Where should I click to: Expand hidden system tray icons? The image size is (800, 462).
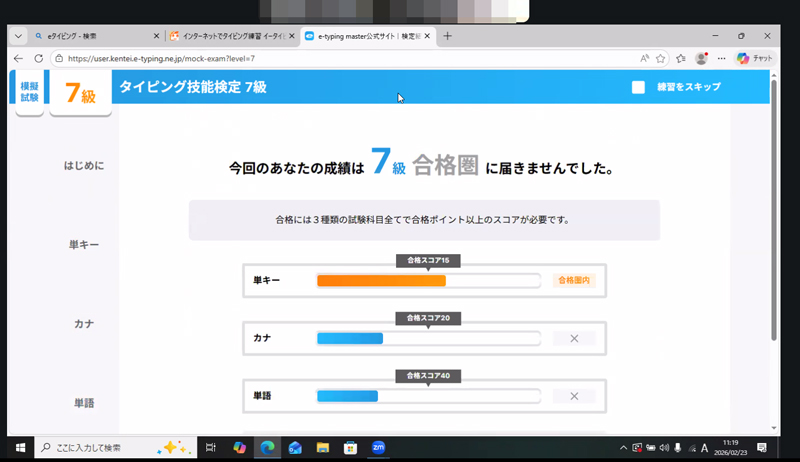(623, 447)
